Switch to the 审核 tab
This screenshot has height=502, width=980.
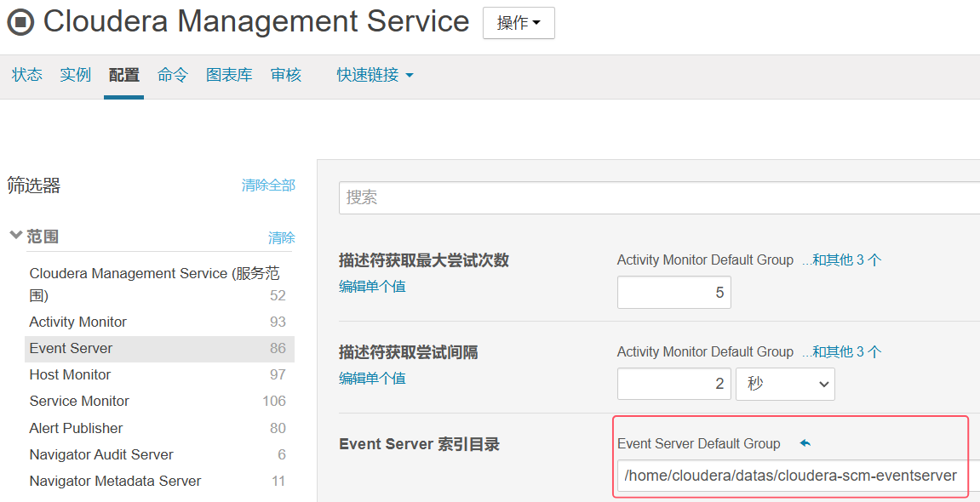(x=285, y=75)
